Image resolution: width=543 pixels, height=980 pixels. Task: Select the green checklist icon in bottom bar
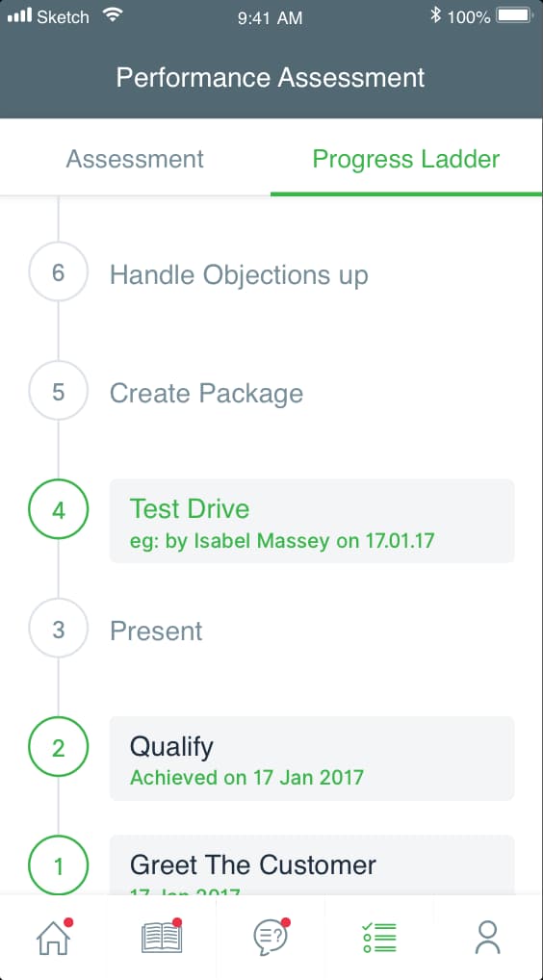click(379, 938)
